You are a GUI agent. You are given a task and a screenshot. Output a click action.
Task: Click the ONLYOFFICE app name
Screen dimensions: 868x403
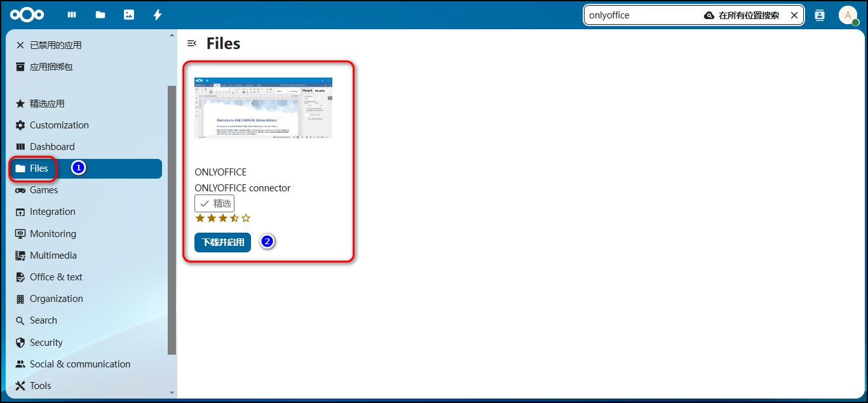coord(220,172)
